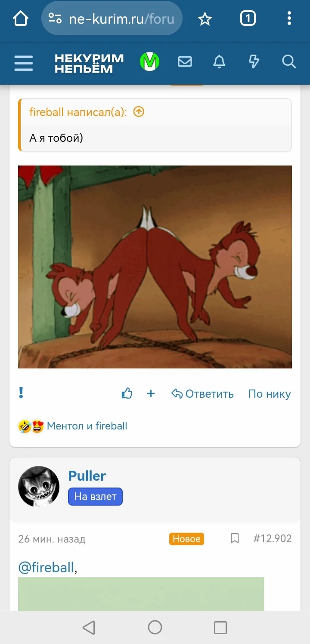Open the hamburger navigation menu
This screenshot has width=310, height=644.
(x=23, y=62)
